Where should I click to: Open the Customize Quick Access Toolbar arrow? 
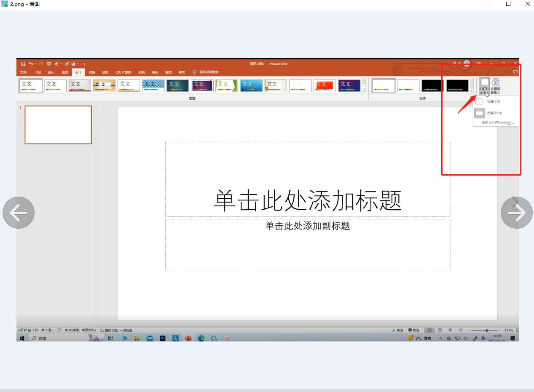pos(84,64)
